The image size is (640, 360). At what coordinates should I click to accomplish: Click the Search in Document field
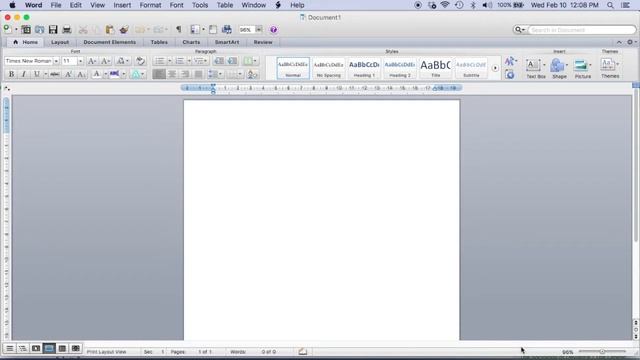pyautogui.click(x=581, y=30)
